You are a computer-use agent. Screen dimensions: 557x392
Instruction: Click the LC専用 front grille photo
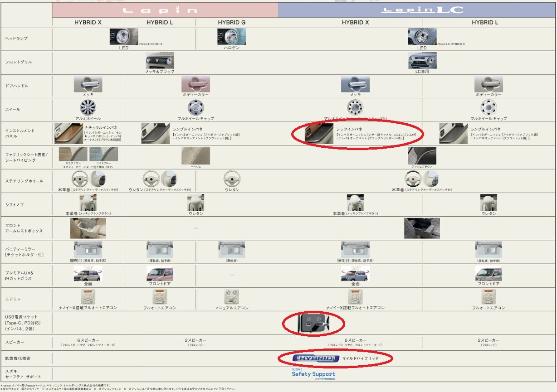point(422,60)
